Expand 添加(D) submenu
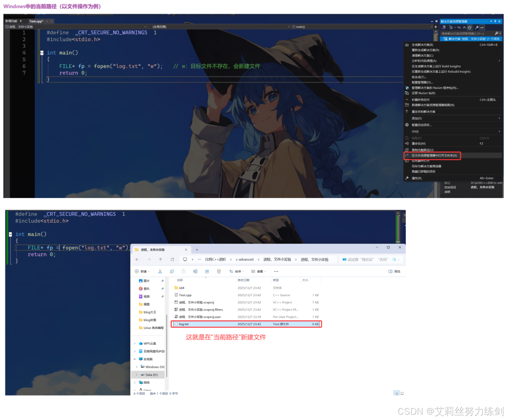The height and width of the screenshot is (420, 505). [x=453, y=118]
